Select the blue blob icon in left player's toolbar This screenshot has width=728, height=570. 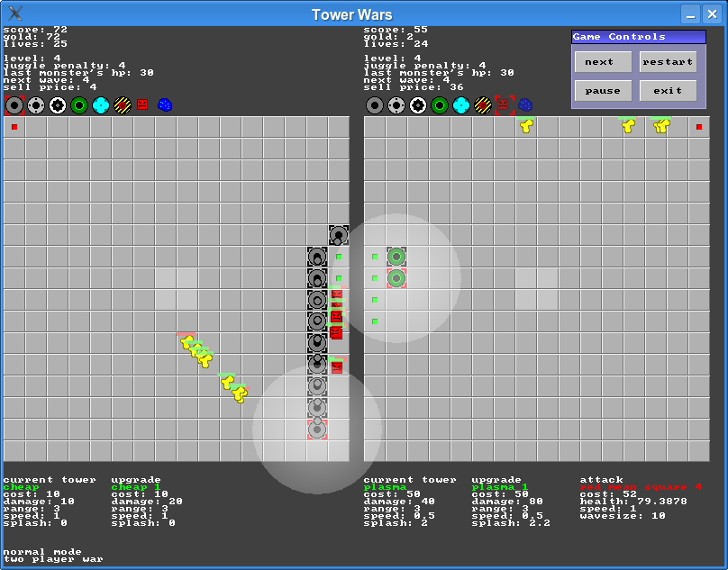[x=165, y=105]
